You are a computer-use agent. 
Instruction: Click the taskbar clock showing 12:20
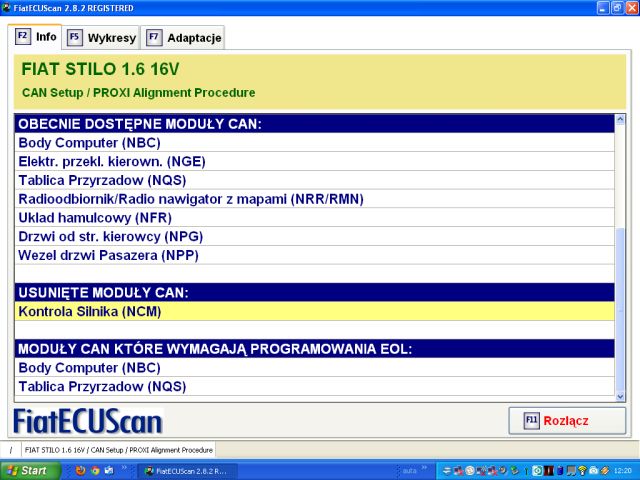click(623, 471)
